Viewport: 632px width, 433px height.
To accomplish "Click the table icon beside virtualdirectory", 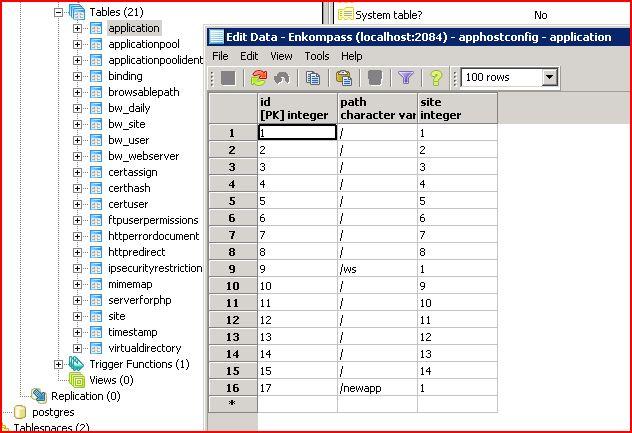I will point(96,348).
